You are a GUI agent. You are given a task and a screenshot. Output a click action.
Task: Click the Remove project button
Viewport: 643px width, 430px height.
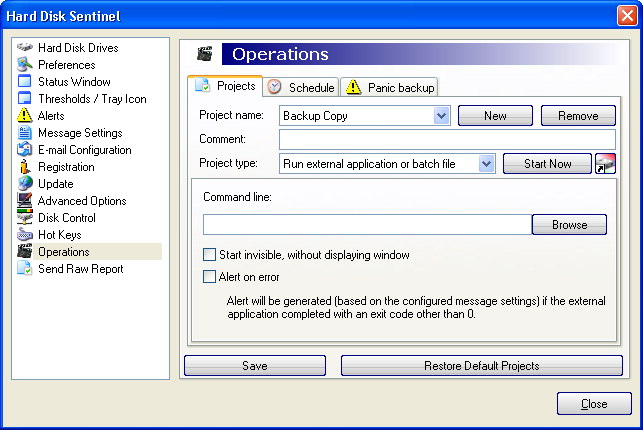tap(578, 116)
